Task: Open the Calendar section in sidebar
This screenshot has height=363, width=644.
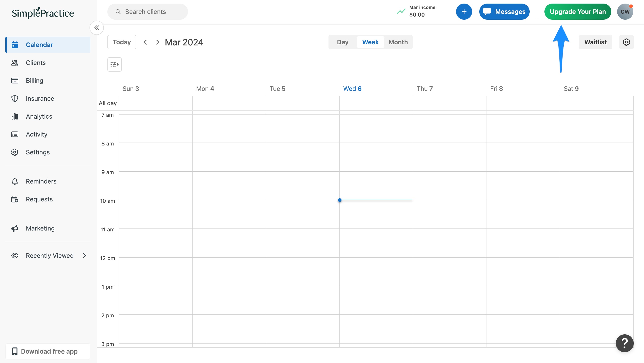Action: click(x=48, y=45)
